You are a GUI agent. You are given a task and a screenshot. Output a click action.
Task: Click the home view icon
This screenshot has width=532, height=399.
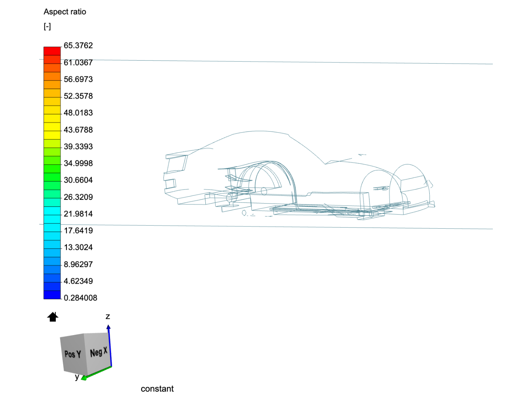(53, 317)
